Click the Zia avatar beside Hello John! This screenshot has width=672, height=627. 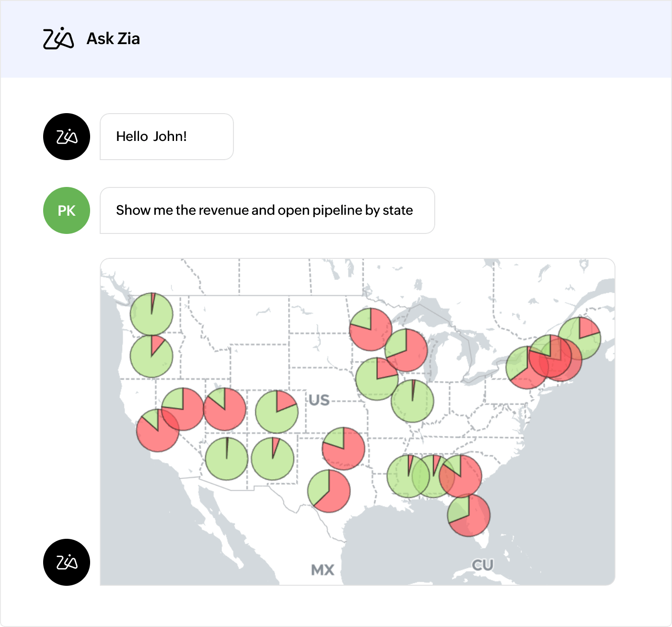coord(67,137)
